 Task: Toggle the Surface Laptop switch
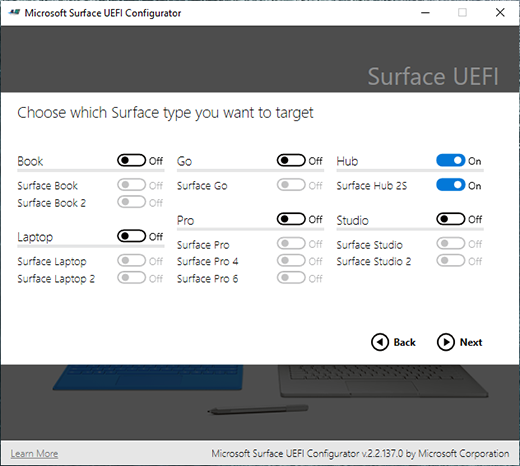click(131, 260)
